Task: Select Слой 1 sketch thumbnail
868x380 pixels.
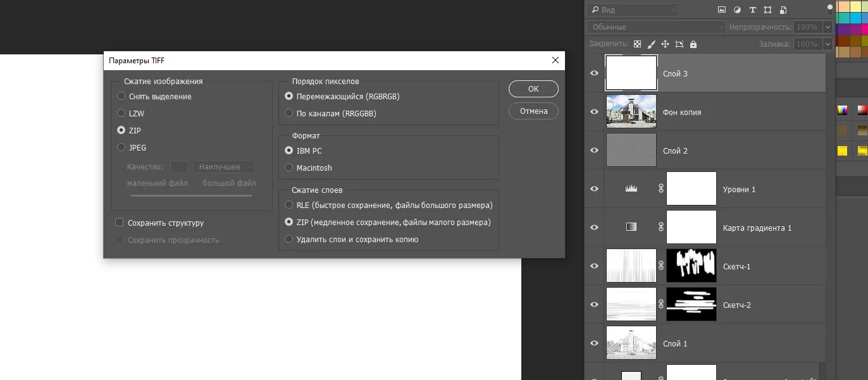Action: [x=631, y=343]
